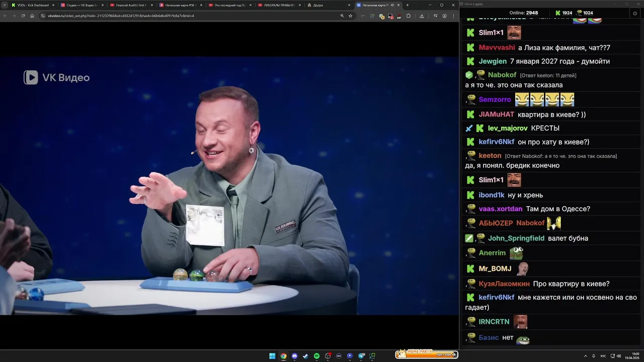Click the Online: 2948 counter
The width and height of the screenshot is (644, 362).
523,13
